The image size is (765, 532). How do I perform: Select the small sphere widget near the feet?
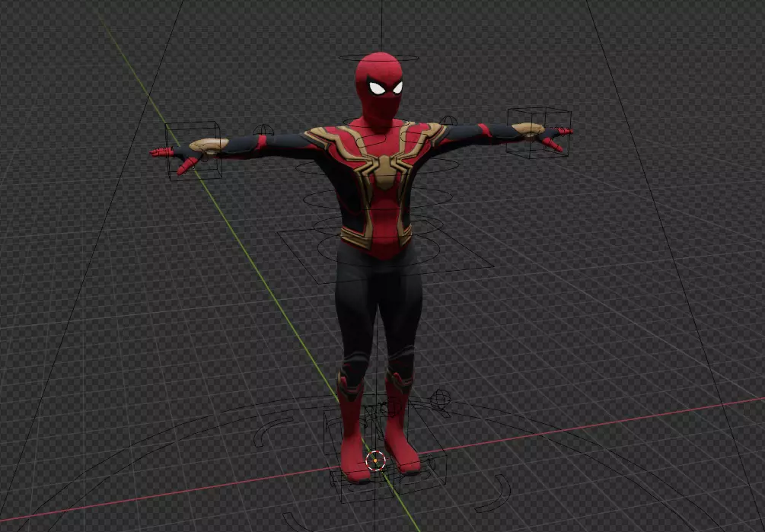point(440,398)
